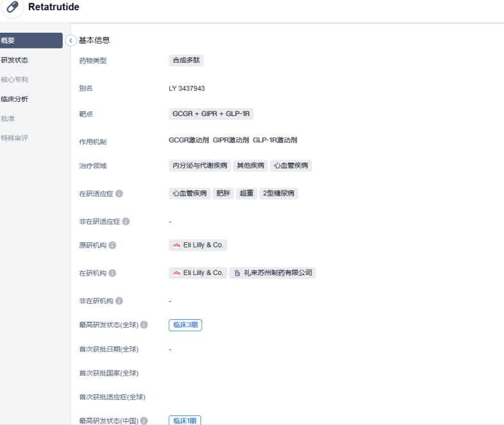Click the pill drug icon beside Retatrutide

click(x=12, y=8)
